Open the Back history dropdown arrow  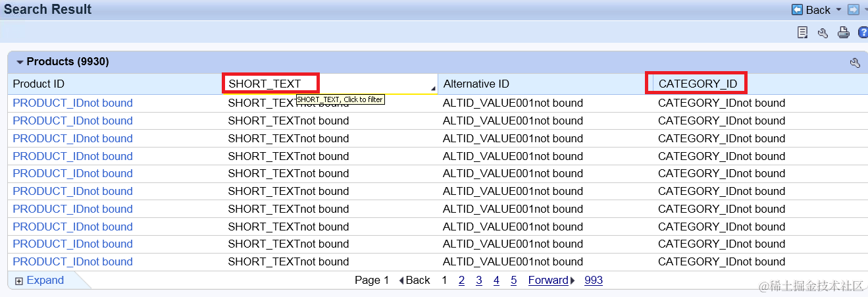tap(838, 10)
